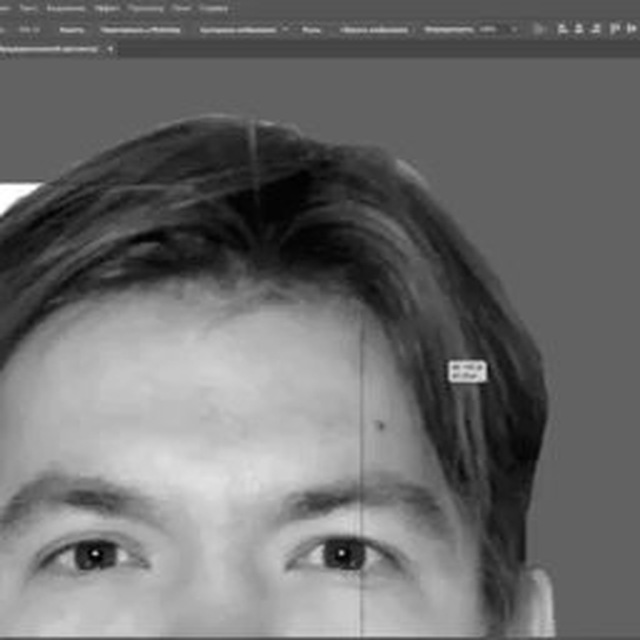Click the Непрозрачность label link
The height and width of the screenshot is (640, 640).
click(x=449, y=29)
